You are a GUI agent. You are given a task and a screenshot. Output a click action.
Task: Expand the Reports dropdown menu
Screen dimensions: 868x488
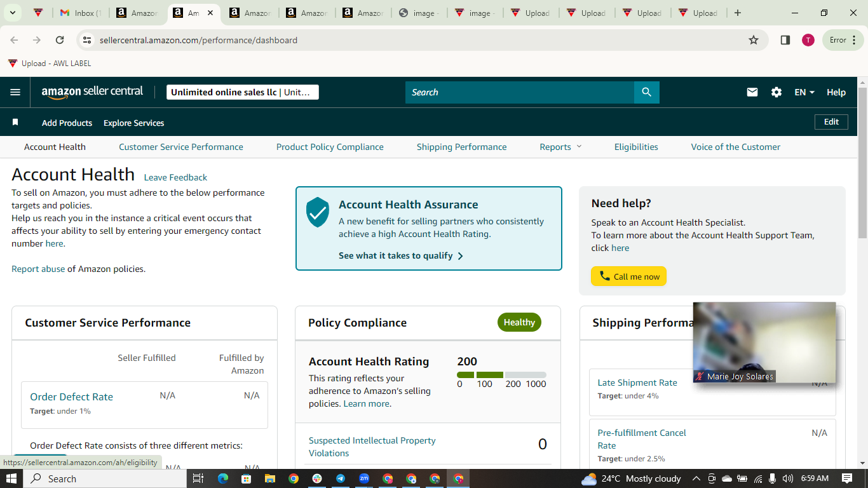point(560,147)
